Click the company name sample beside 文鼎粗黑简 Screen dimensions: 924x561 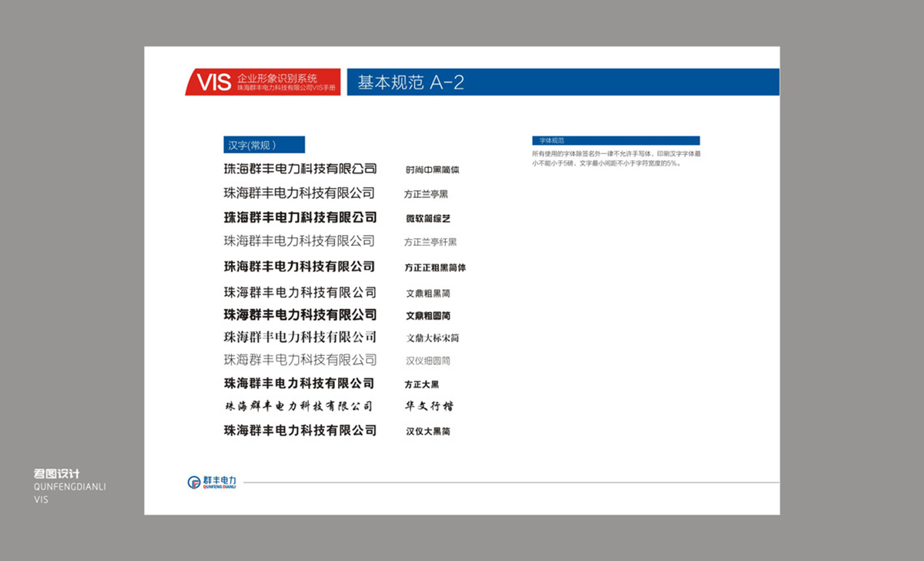300,292
